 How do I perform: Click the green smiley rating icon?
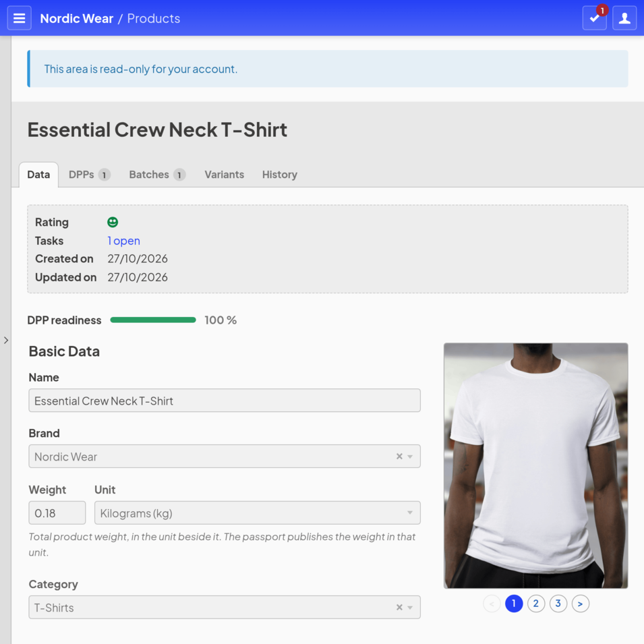tap(113, 222)
